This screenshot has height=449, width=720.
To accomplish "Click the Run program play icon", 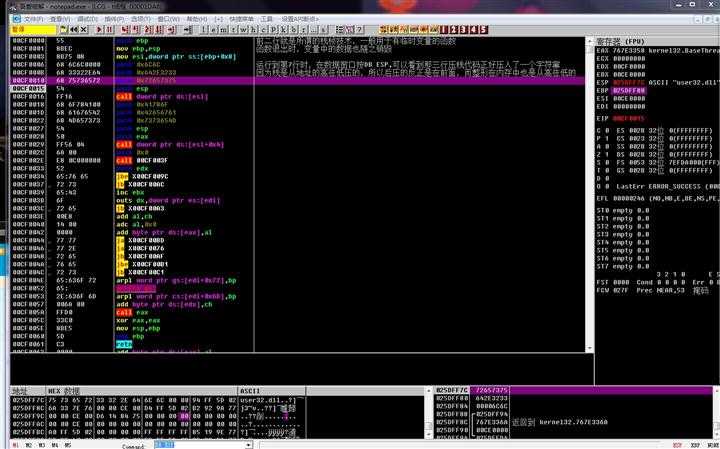I will (x=99, y=29).
